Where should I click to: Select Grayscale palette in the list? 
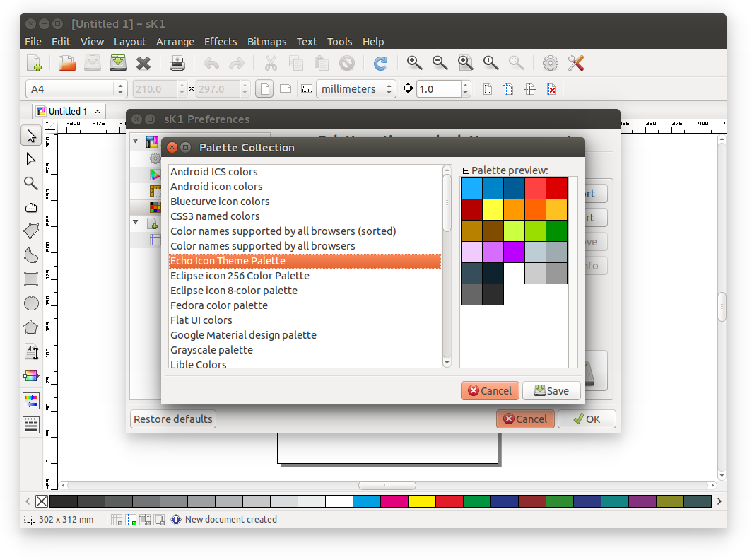coord(305,350)
